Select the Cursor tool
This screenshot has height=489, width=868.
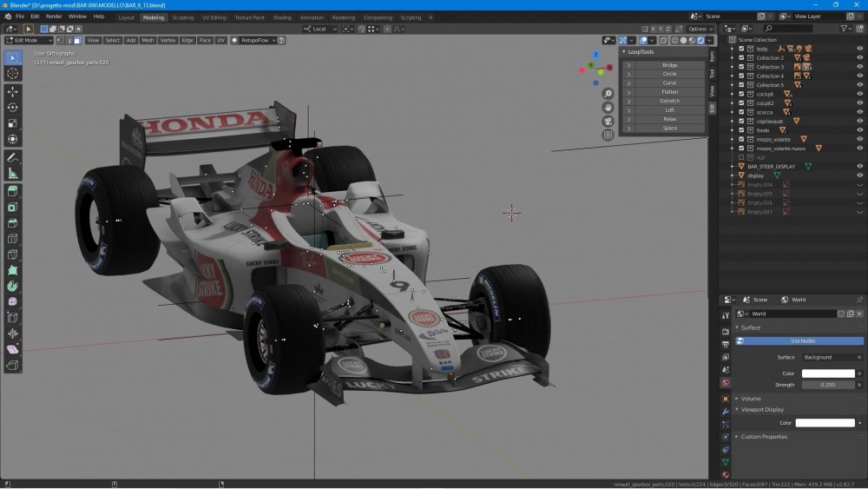coord(13,74)
